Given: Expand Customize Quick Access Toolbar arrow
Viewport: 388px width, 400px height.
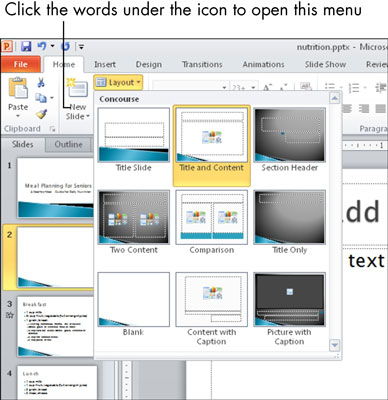Looking at the screenshot, I should 81,47.
